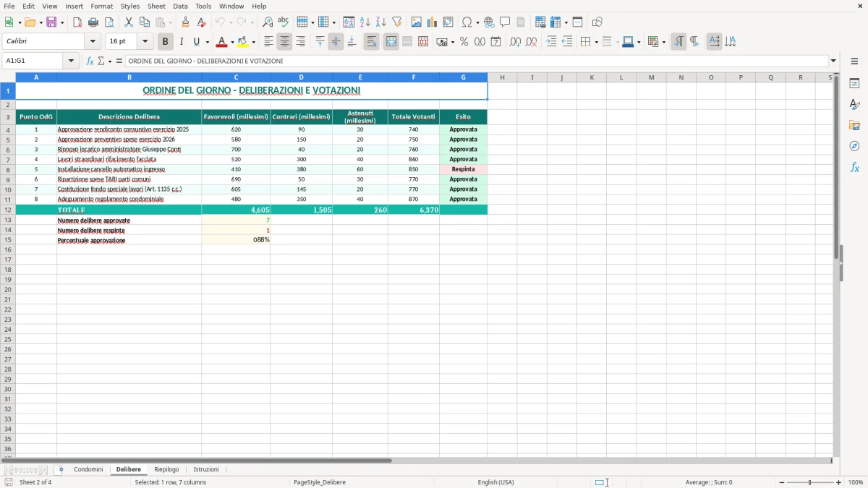Click the Format as Percent icon
868x488 pixels.
[x=464, y=42]
